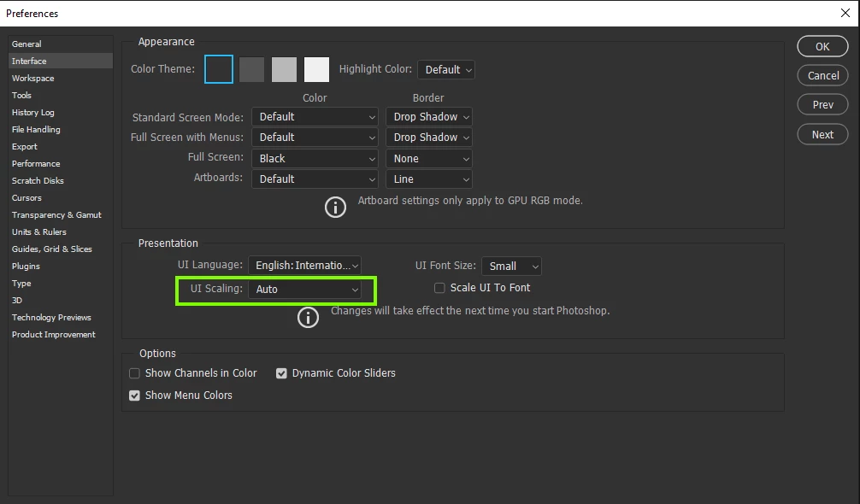Screen dimensions: 860x504
Task: Click the info icon beside Artboard settings note
Action: [335, 207]
